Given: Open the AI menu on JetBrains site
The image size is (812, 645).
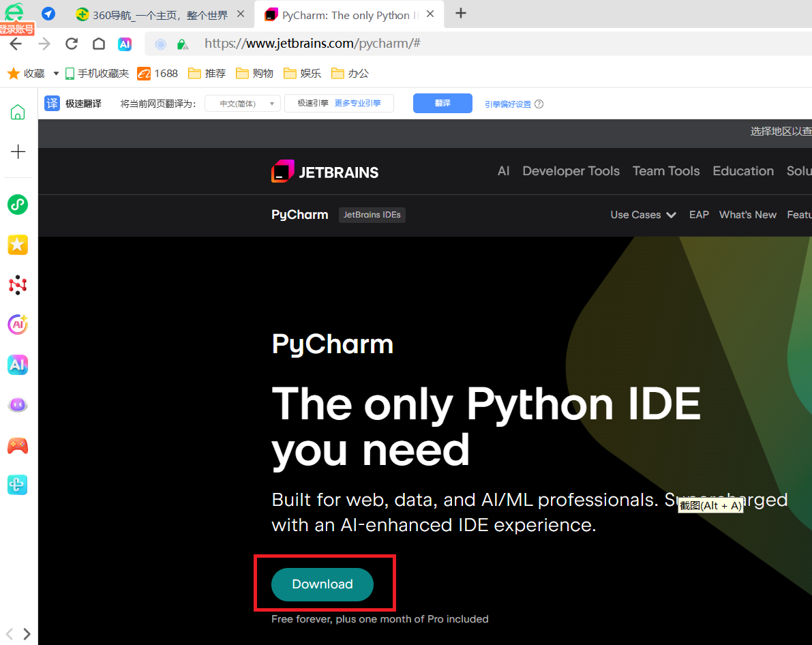Looking at the screenshot, I should [x=503, y=171].
